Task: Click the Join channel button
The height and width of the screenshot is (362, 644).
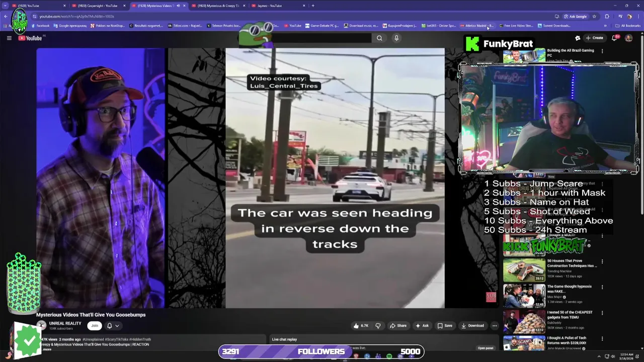Action: pos(95,326)
